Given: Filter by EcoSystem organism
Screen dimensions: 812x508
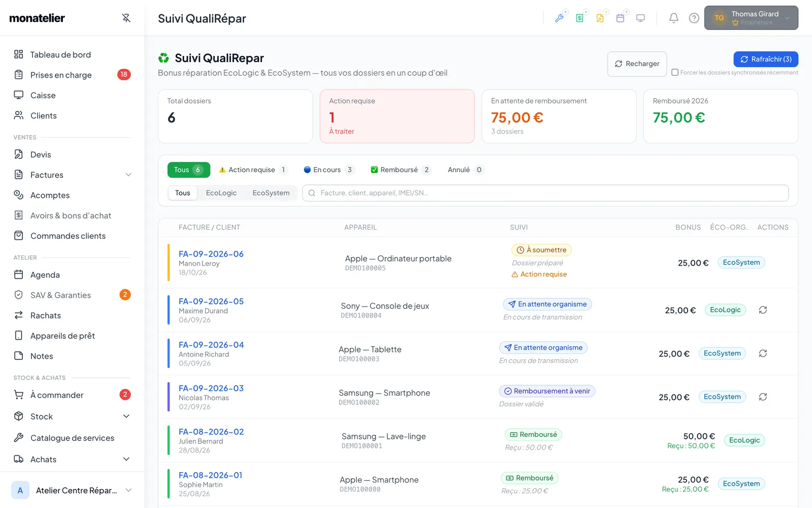Looking at the screenshot, I should (x=271, y=193).
